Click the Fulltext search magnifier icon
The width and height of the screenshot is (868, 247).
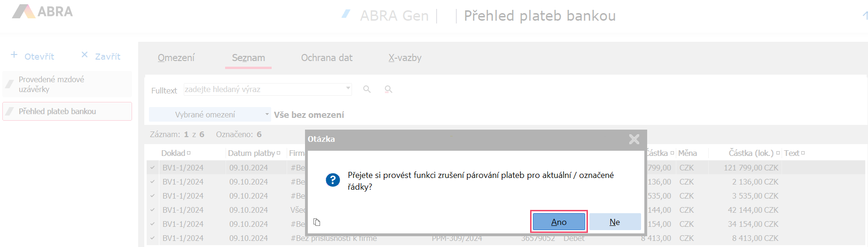(x=367, y=89)
